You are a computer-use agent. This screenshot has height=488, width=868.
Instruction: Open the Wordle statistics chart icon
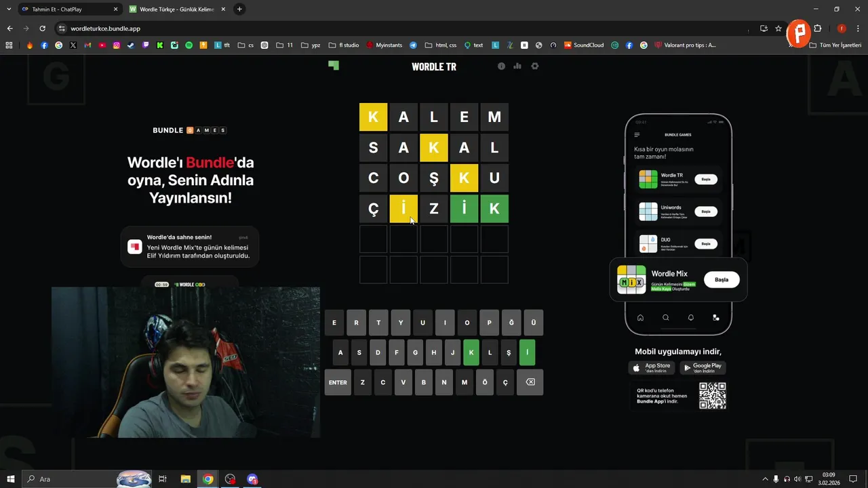pos(517,66)
